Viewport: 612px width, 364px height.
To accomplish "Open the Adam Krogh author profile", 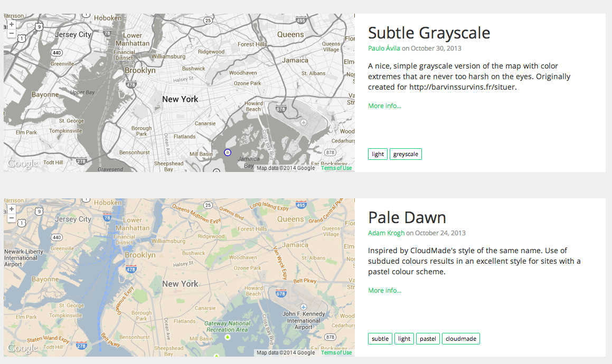I will coord(386,233).
